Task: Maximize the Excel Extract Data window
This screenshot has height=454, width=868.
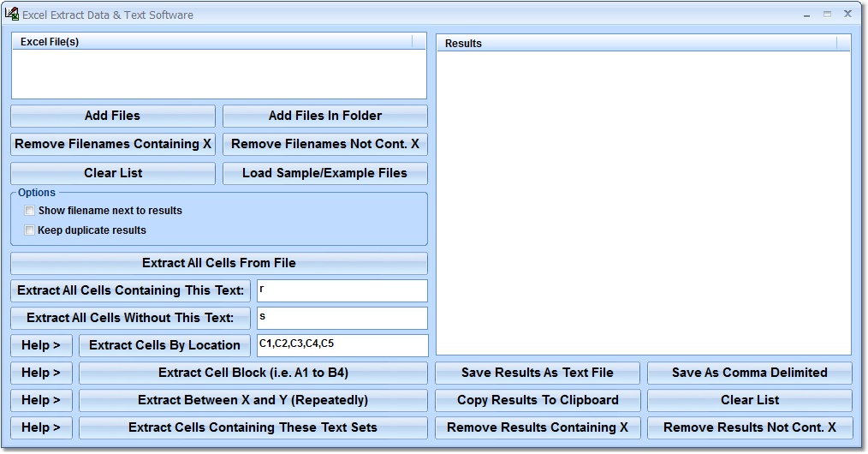Action: pyautogui.click(x=827, y=15)
